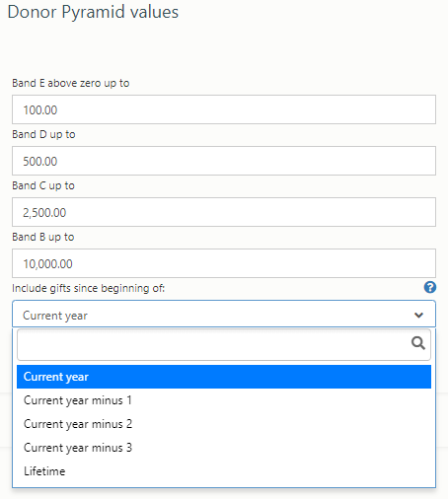Click the magnifier icon in dropdown search

click(x=418, y=343)
